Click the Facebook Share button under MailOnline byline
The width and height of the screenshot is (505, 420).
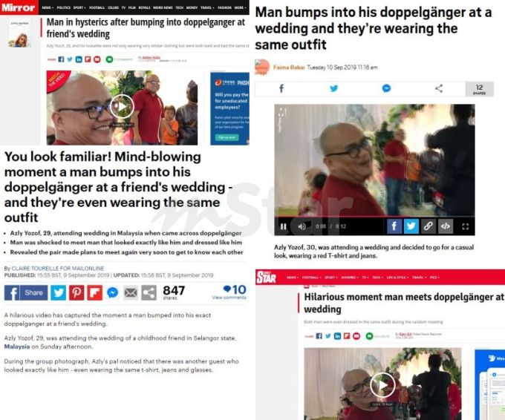tap(26, 292)
